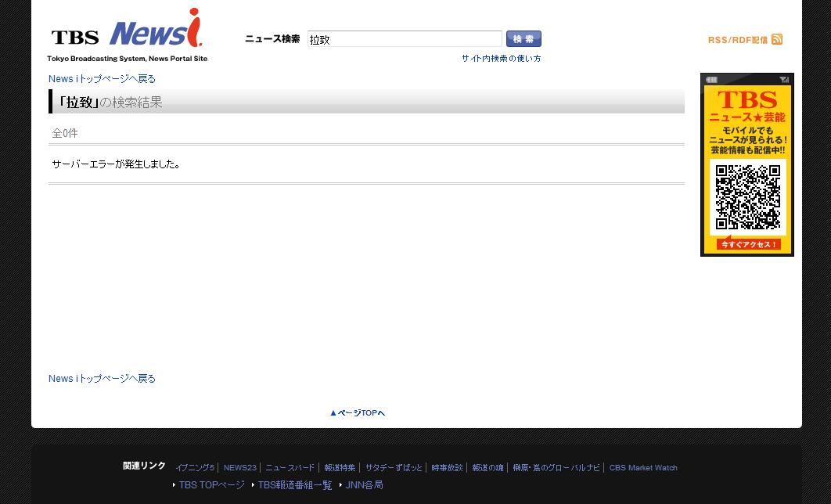
Task: Open the RSS/RDF配信 link
Action: [x=738, y=40]
